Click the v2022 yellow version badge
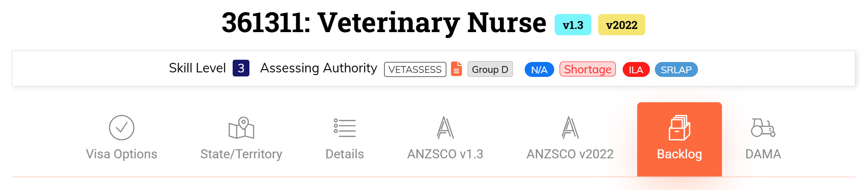Image resolution: width=868 pixels, height=190 pixels. (622, 25)
